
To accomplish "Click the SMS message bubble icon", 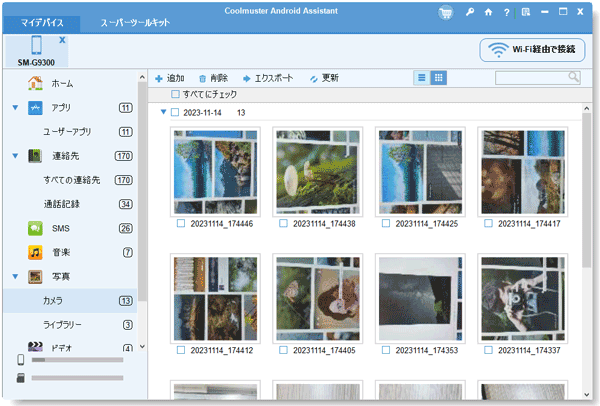I will pos(35,228).
